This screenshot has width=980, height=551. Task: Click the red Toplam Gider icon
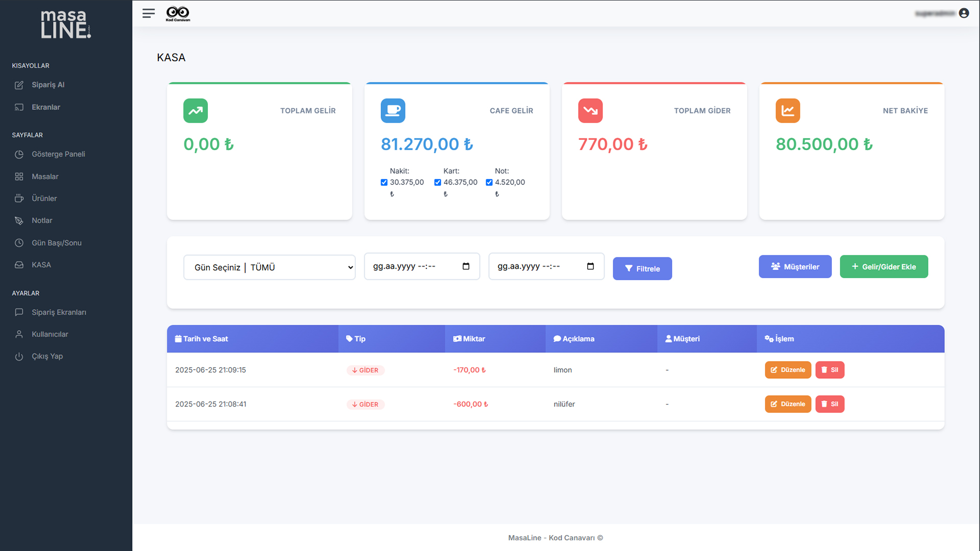pyautogui.click(x=590, y=111)
